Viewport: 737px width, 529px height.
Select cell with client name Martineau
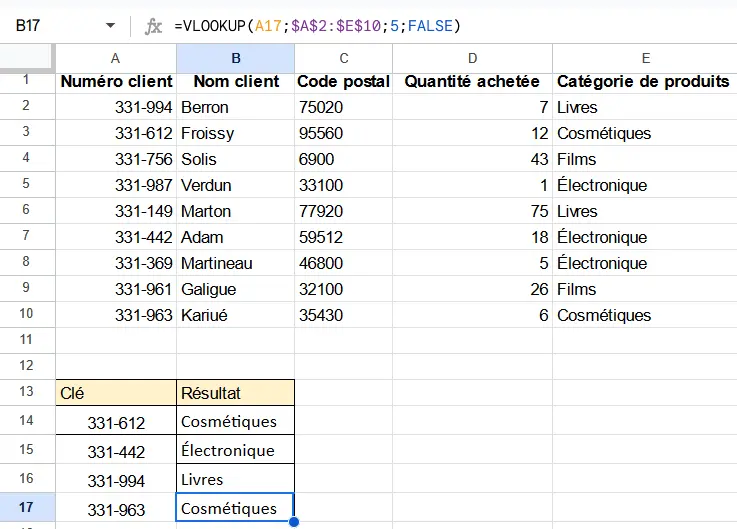235,263
